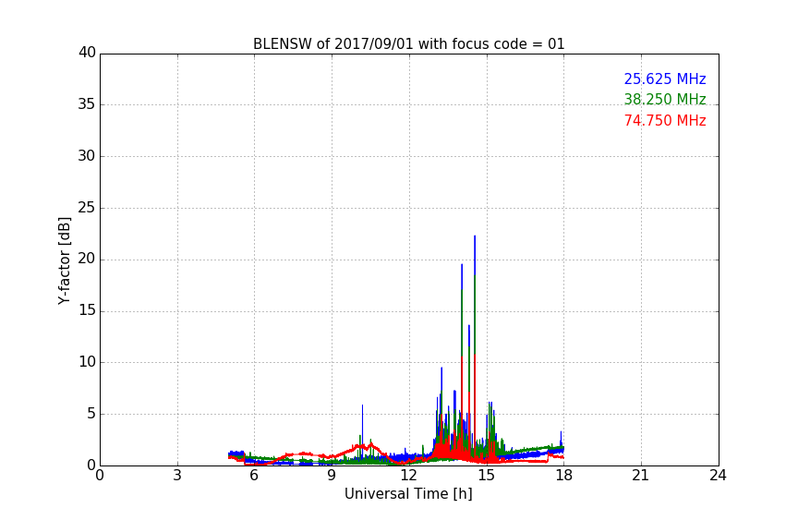Click the y-axis tick label 40
Image resolution: width=798 pixels, height=532 pixels.
87,53
